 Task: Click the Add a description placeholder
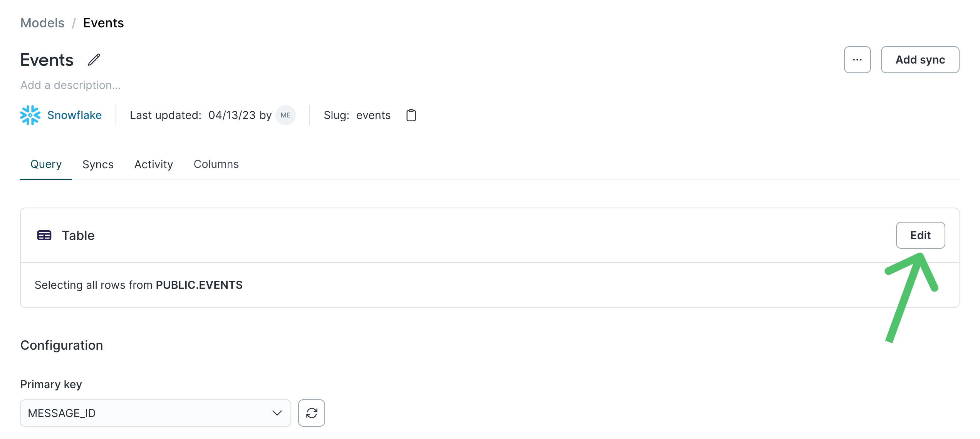click(70, 85)
